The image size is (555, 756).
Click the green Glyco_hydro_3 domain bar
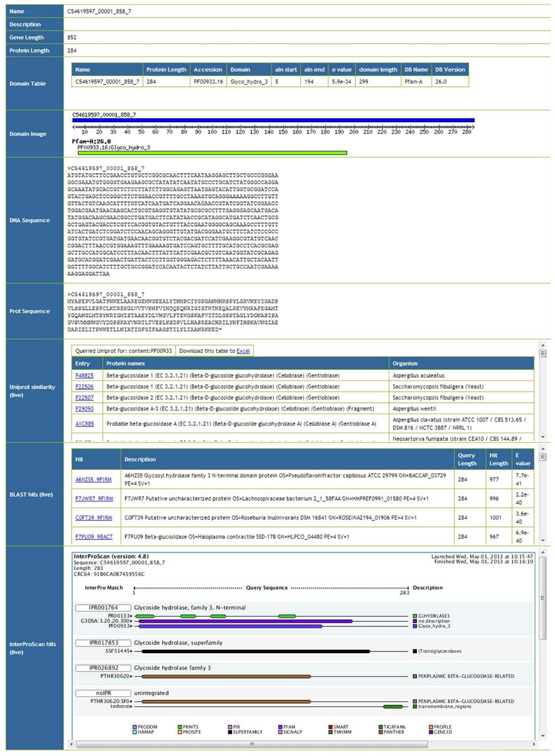tap(212, 153)
